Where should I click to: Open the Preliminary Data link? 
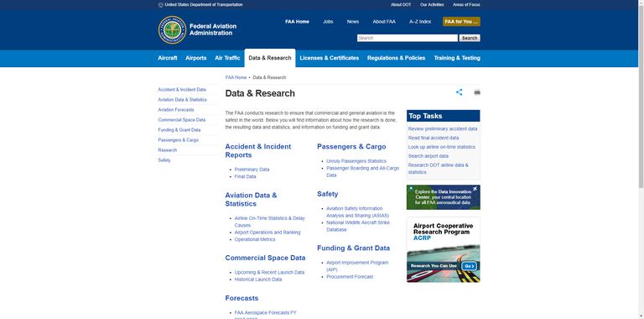click(252, 170)
